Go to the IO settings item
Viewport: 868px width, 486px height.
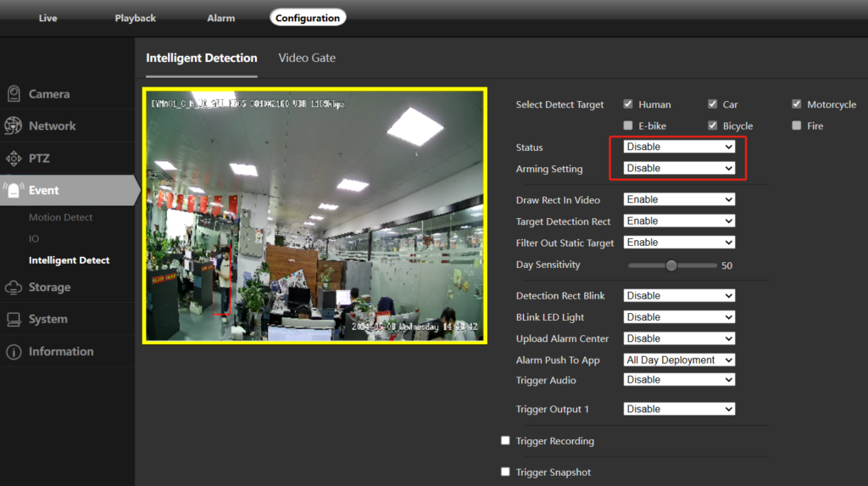pyautogui.click(x=34, y=238)
